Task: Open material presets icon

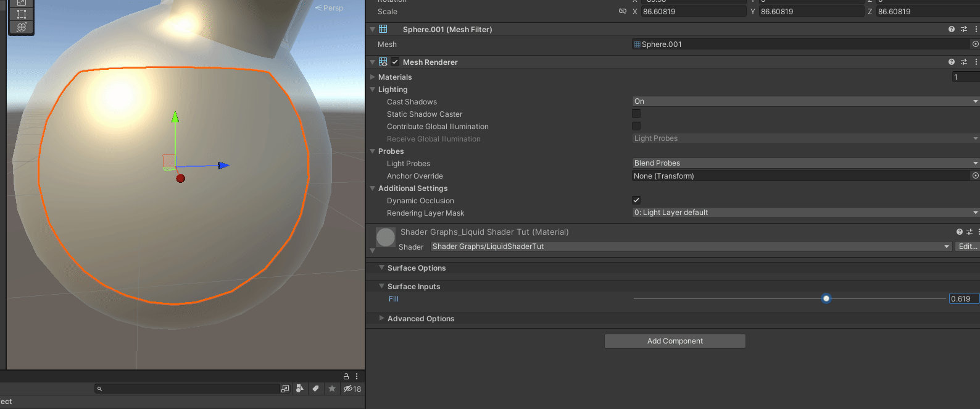Action: 970,232
